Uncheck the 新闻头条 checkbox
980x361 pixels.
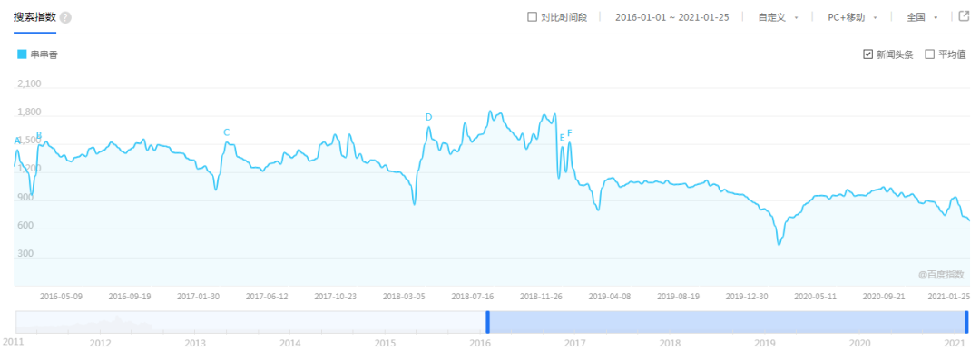[x=867, y=54]
